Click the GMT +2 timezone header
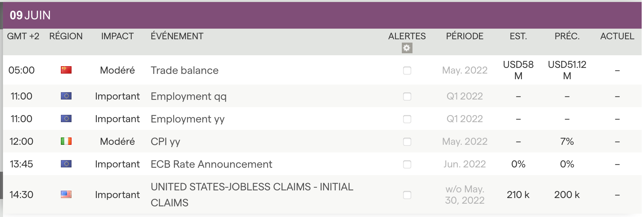644x217 pixels. click(x=23, y=36)
